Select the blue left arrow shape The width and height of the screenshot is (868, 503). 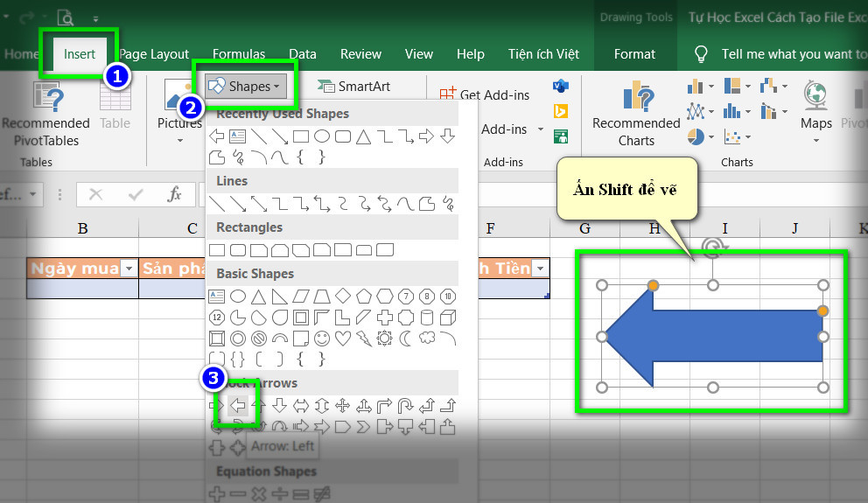(713, 337)
